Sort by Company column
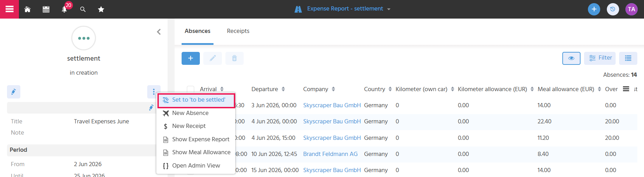Screen dimensions: 644x177 pyautogui.click(x=319, y=89)
